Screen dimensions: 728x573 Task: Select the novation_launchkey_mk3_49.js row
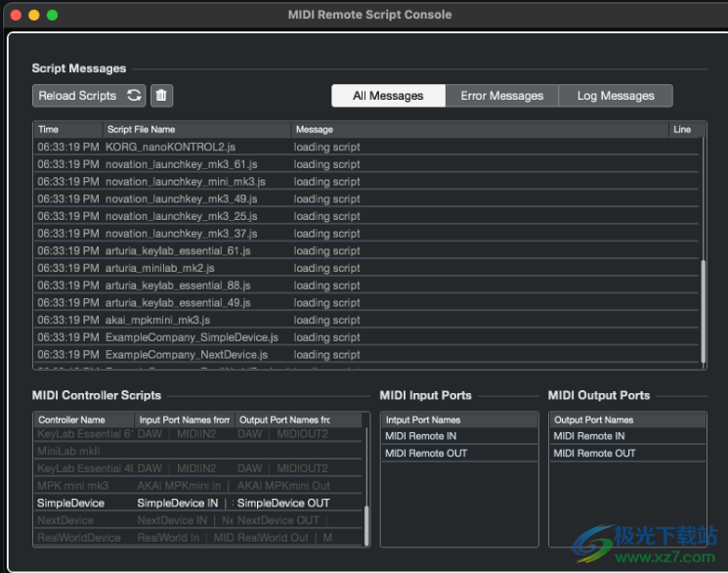pyautogui.click(x=366, y=198)
